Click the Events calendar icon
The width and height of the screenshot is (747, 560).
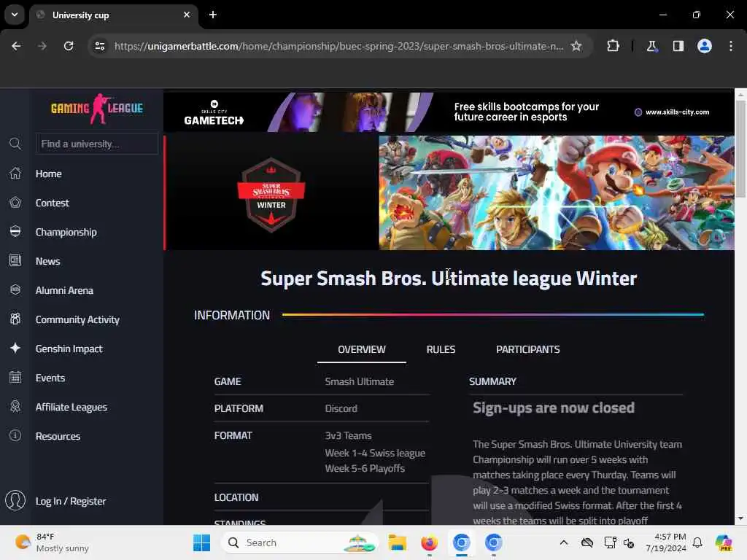[x=15, y=377]
